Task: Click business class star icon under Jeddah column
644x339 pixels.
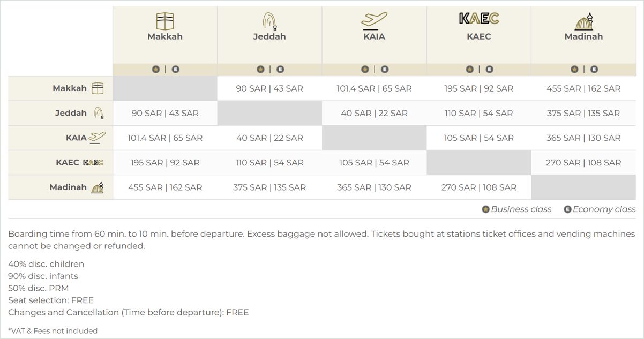Action: pyautogui.click(x=260, y=69)
